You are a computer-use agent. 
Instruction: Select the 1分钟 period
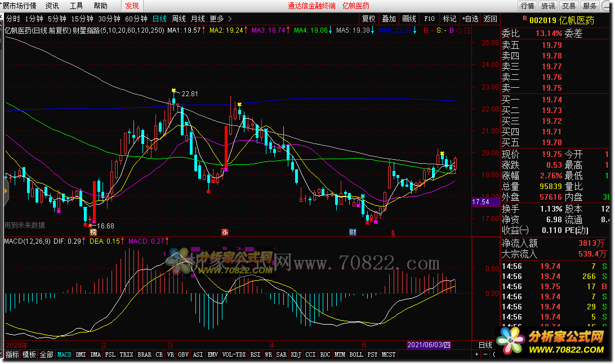click(34, 19)
